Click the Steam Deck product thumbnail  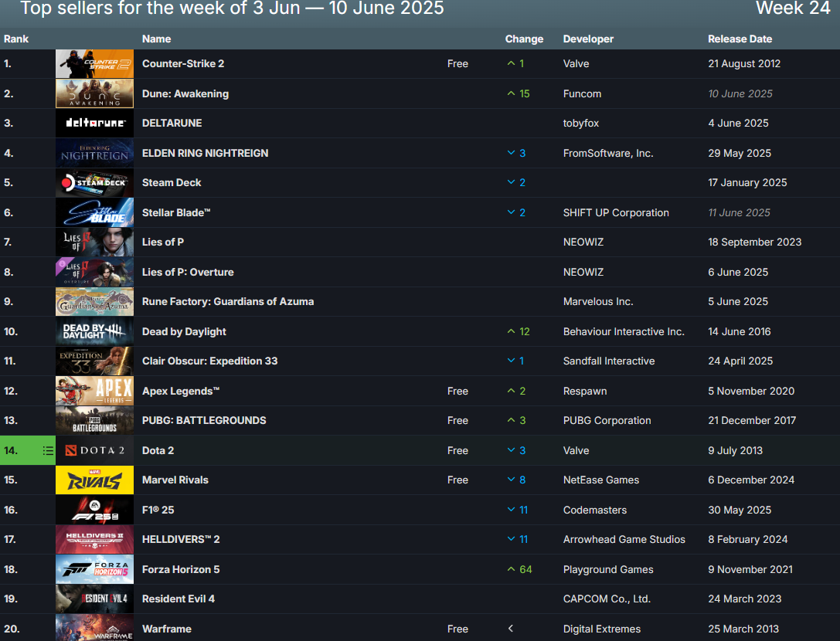tap(95, 182)
